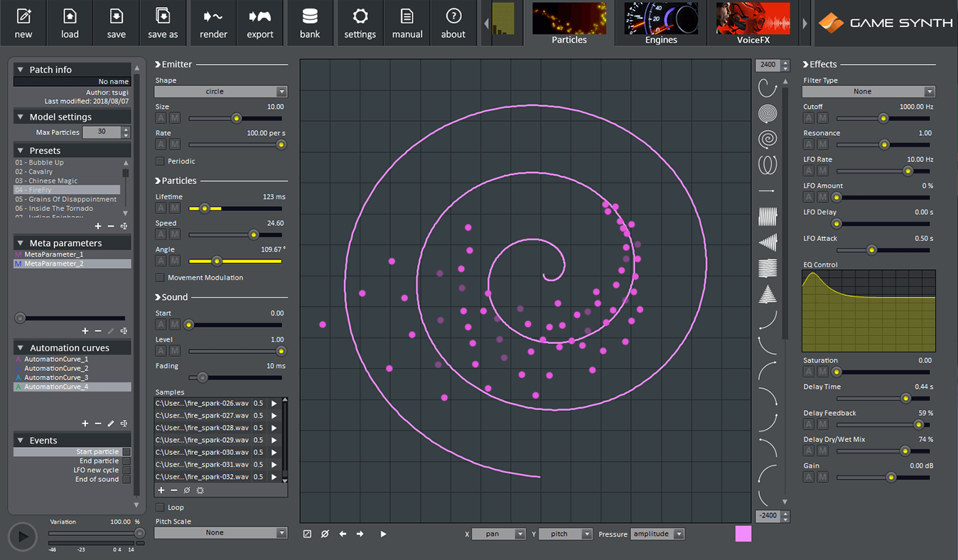Screen dimensions: 958x560
Task: Enable the Movement Modulation checkbox
Action: click(x=160, y=278)
